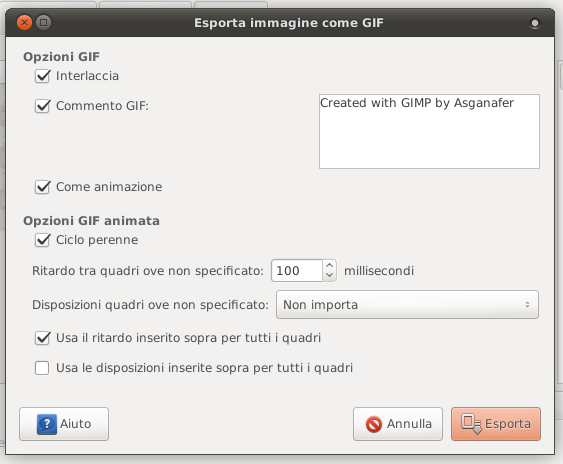The image size is (563, 464).
Task: Click the orange close window button
Action: click(x=24, y=23)
